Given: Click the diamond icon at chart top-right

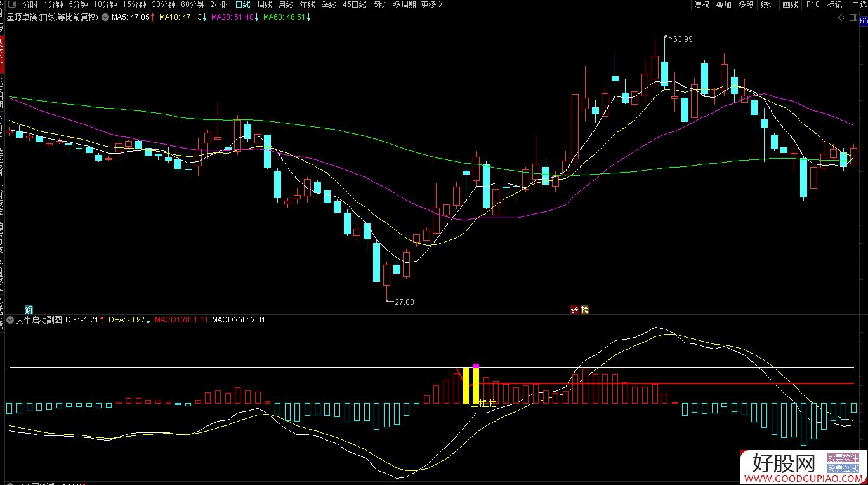Looking at the screenshot, I should click(842, 18).
